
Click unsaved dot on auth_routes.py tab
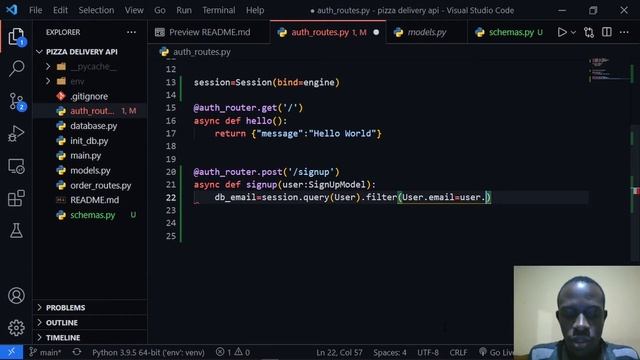coord(376,32)
